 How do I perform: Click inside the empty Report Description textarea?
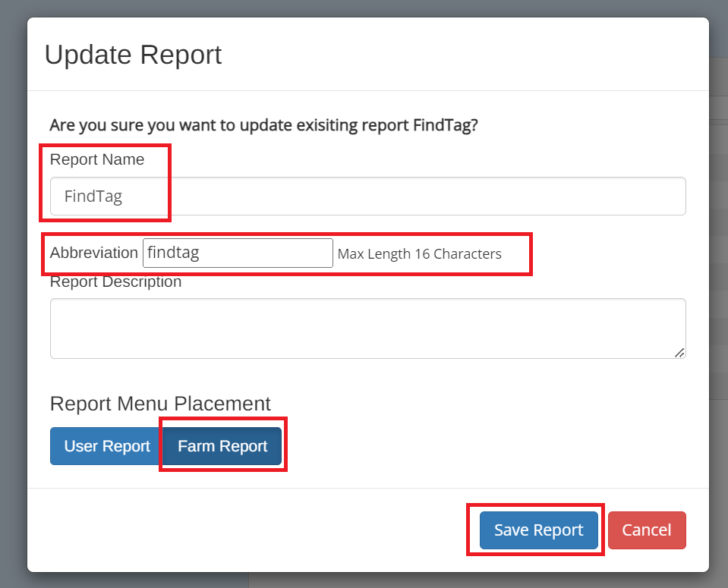click(367, 328)
